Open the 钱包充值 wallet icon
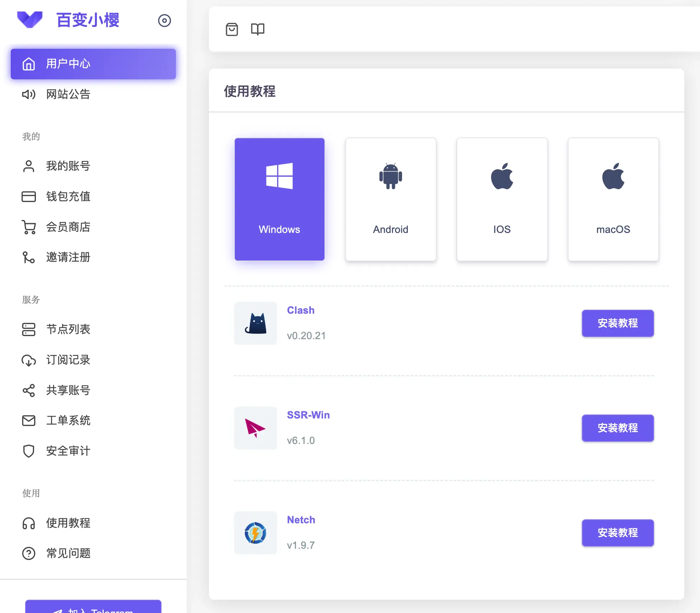 click(29, 197)
